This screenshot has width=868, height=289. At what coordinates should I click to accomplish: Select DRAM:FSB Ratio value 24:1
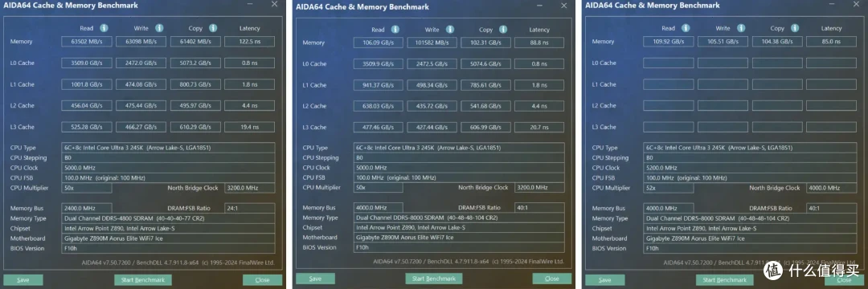pos(249,209)
